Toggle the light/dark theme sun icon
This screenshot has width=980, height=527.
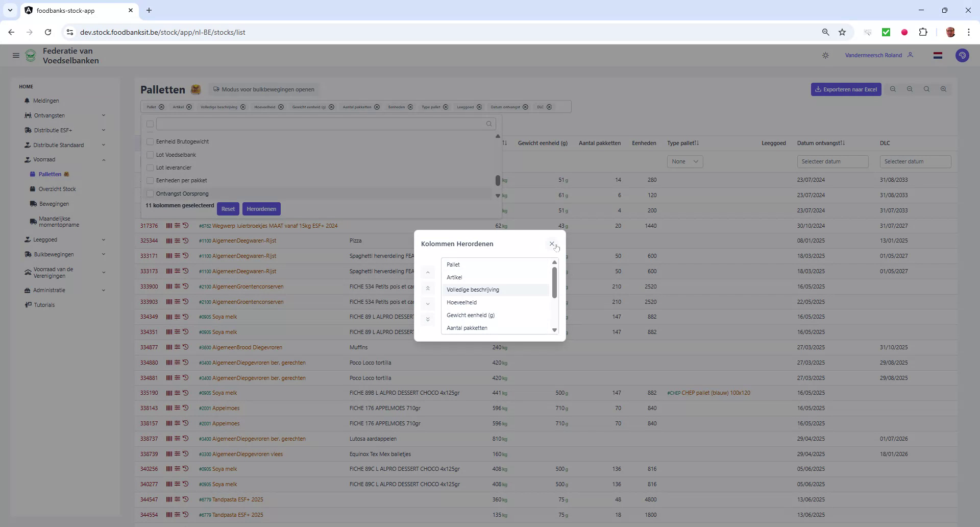(825, 55)
